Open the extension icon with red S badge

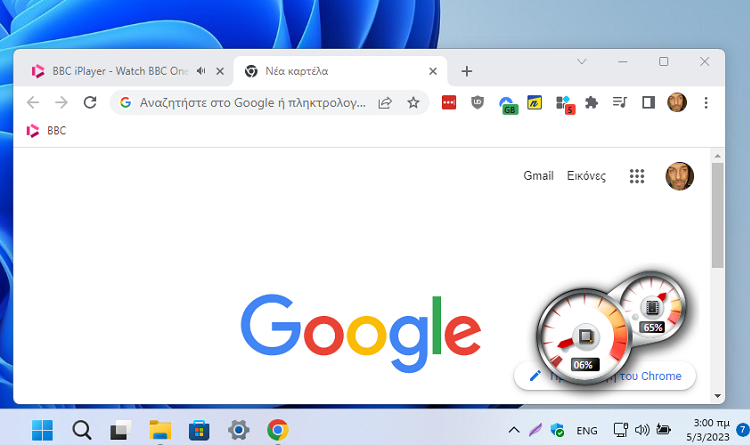tap(565, 104)
